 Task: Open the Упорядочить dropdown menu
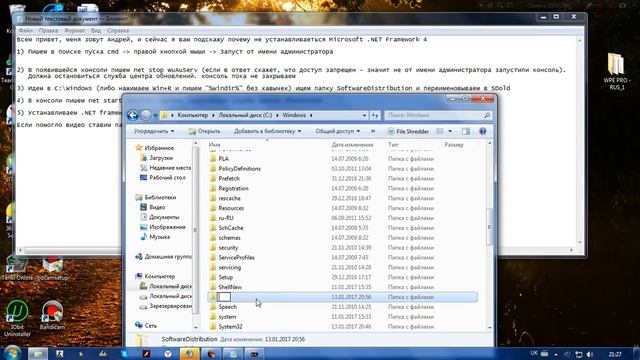pyautogui.click(x=154, y=131)
